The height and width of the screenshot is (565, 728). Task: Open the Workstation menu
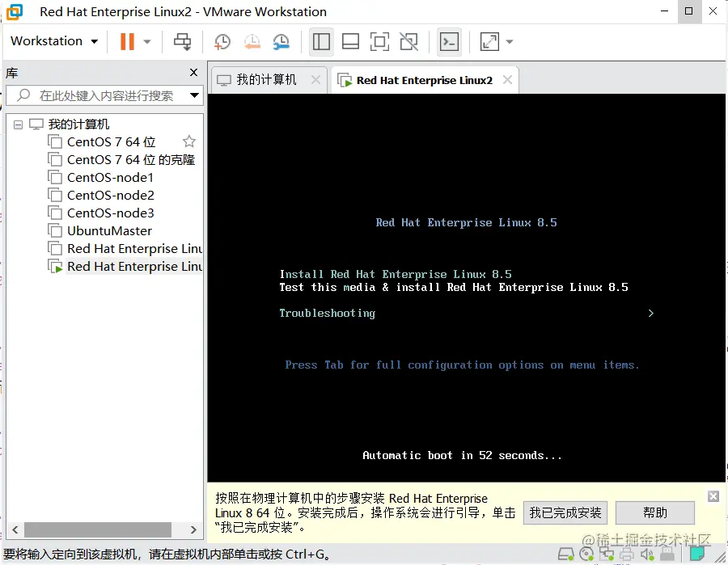54,41
